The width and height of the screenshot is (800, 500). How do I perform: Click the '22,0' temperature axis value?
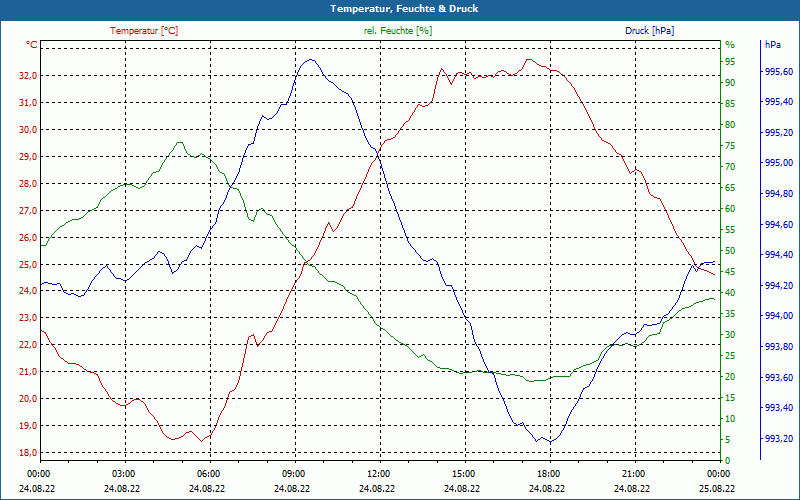coord(28,345)
